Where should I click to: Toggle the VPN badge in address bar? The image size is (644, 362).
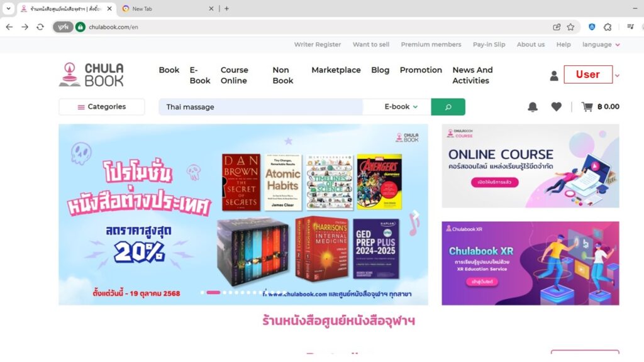coord(63,27)
